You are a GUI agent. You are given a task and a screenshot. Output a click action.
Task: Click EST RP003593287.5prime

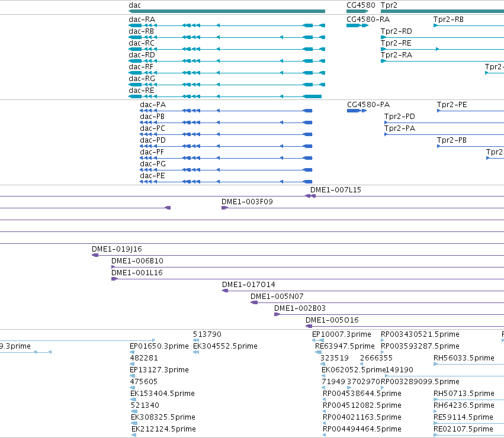click(420, 346)
